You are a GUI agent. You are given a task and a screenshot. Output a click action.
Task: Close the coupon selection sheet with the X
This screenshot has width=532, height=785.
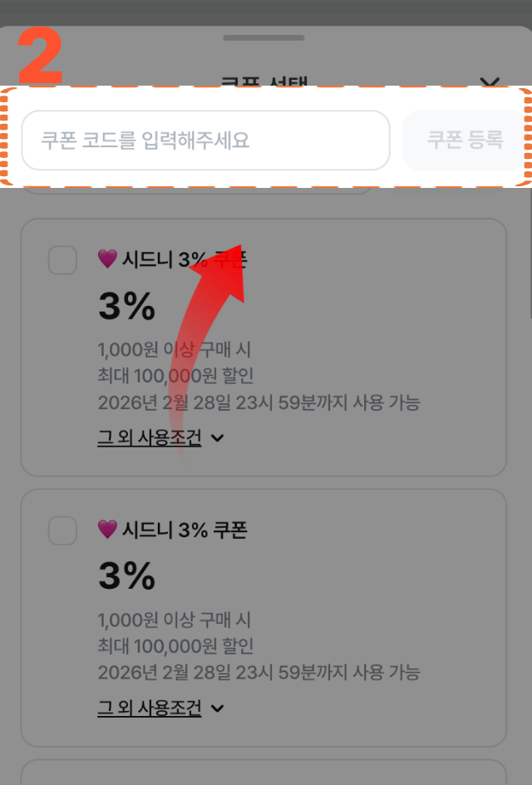coord(490,83)
